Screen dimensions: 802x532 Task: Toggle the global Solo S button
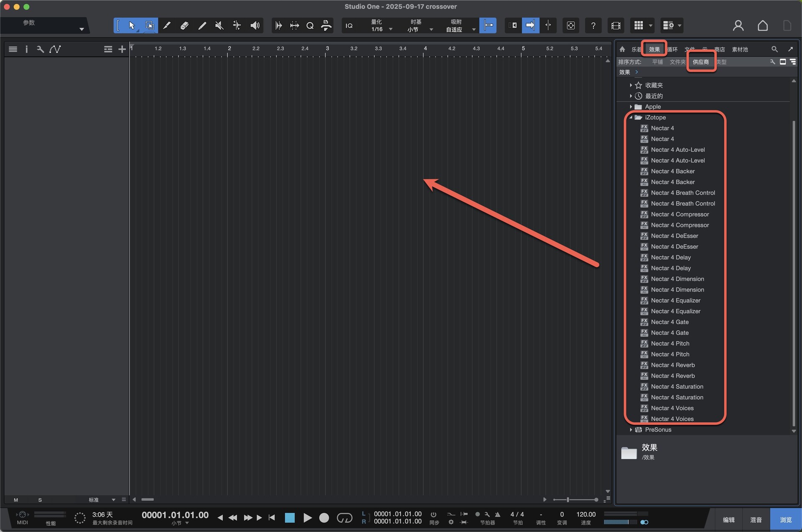[x=40, y=500]
